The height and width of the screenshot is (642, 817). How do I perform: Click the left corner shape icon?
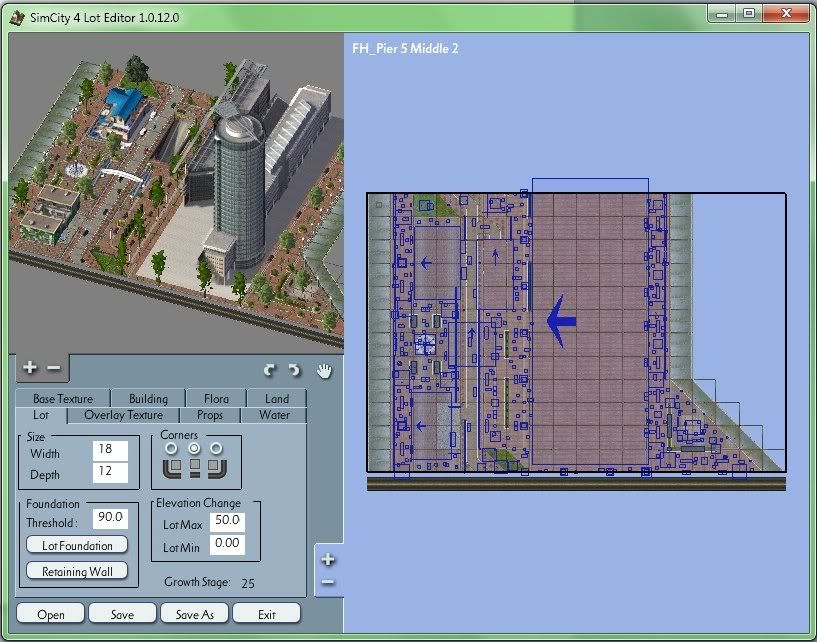(172, 468)
